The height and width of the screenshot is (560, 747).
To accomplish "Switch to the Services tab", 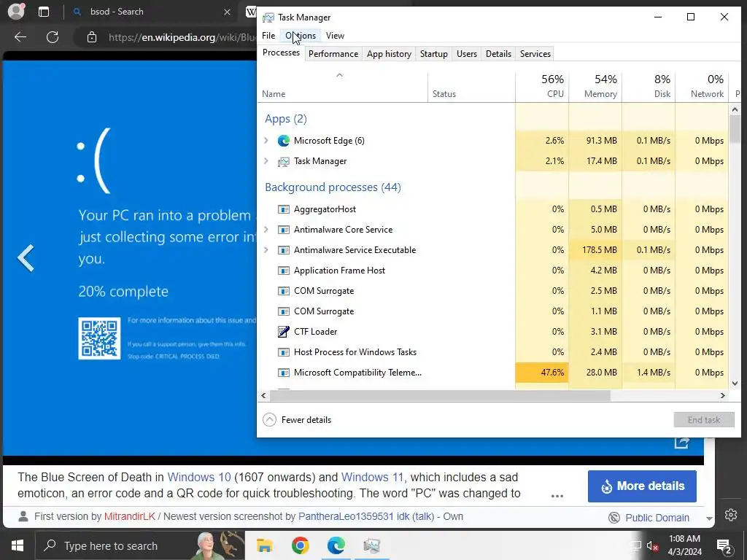I will (535, 54).
